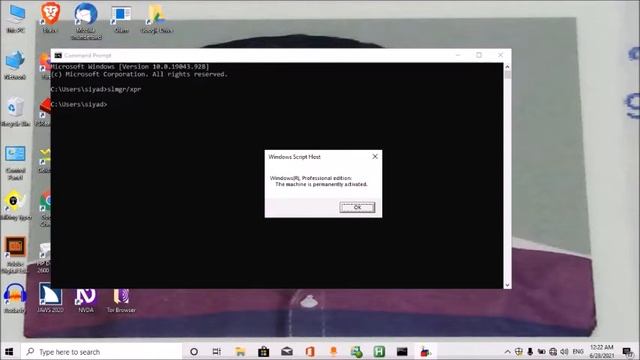
Task: Launch the JAWS 2020 shortcut
Action: [x=50, y=298]
